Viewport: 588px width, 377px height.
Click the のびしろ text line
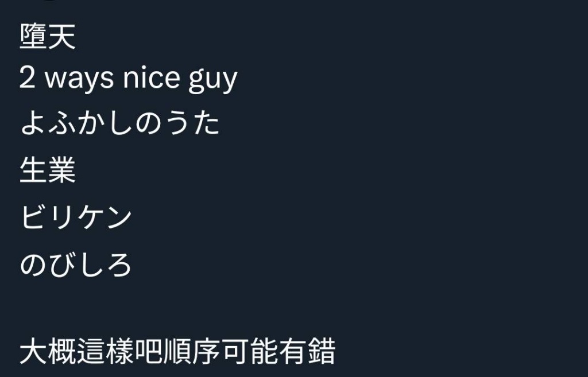(x=76, y=264)
